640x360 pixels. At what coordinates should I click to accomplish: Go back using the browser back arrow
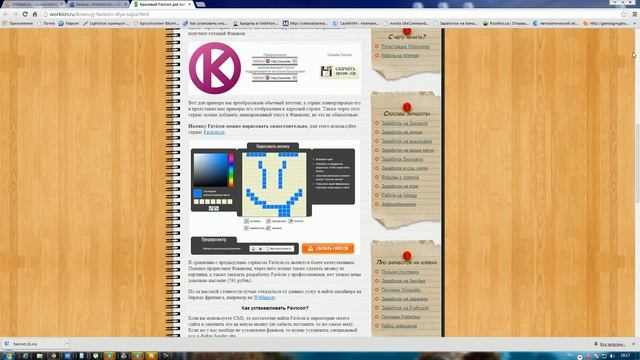(5, 14)
